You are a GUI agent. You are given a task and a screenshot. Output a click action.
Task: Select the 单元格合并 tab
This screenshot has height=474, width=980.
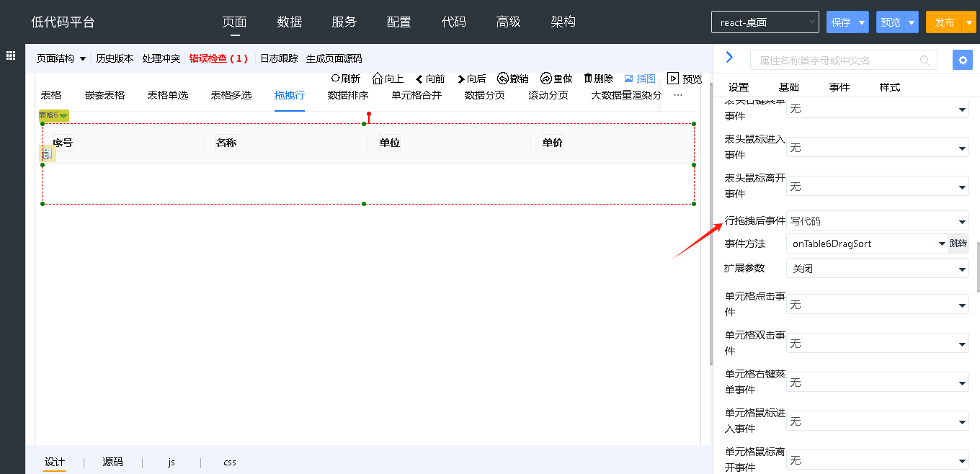click(x=416, y=95)
